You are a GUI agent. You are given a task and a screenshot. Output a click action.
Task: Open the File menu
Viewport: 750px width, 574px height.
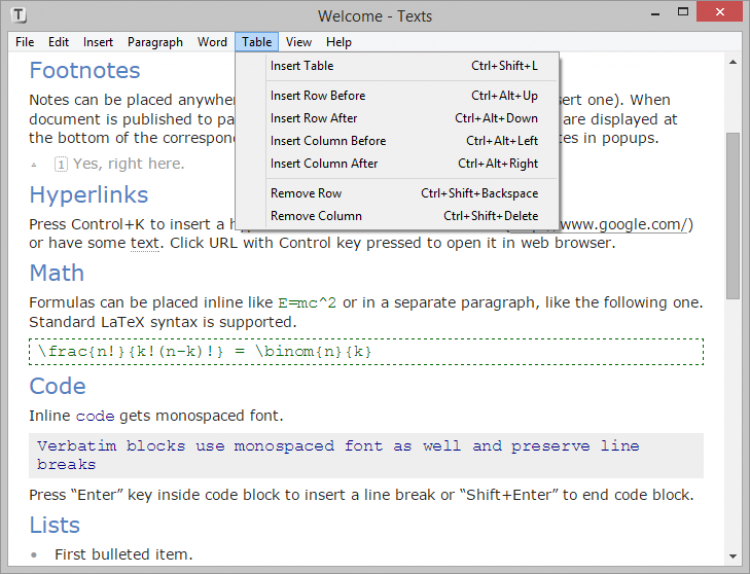[x=25, y=42]
